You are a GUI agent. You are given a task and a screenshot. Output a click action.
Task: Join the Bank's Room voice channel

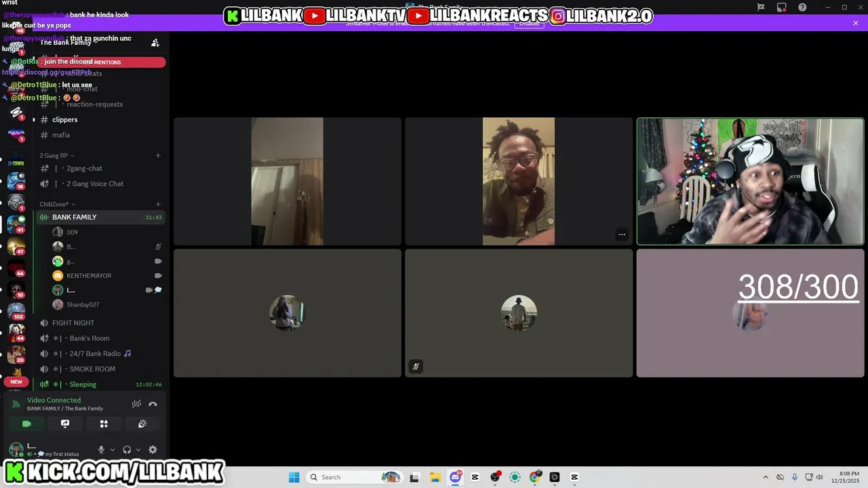[90, 338]
